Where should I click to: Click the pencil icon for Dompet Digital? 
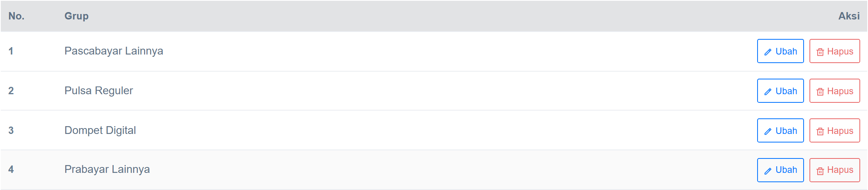pyautogui.click(x=768, y=131)
